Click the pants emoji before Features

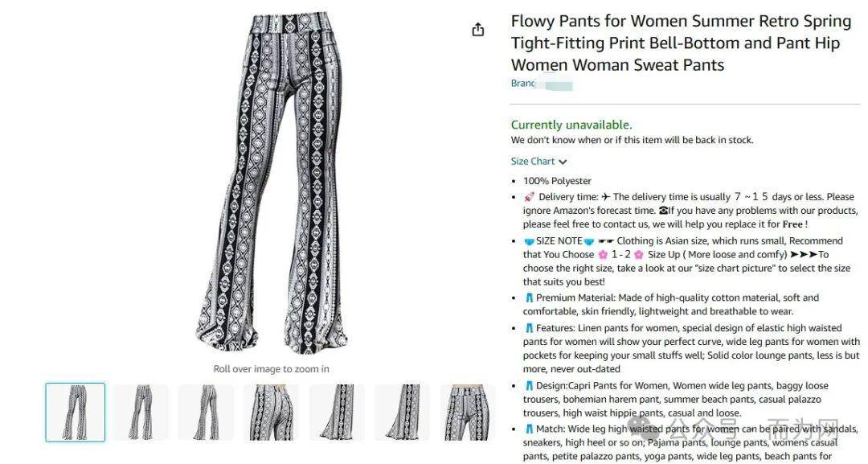(x=529, y=328)
